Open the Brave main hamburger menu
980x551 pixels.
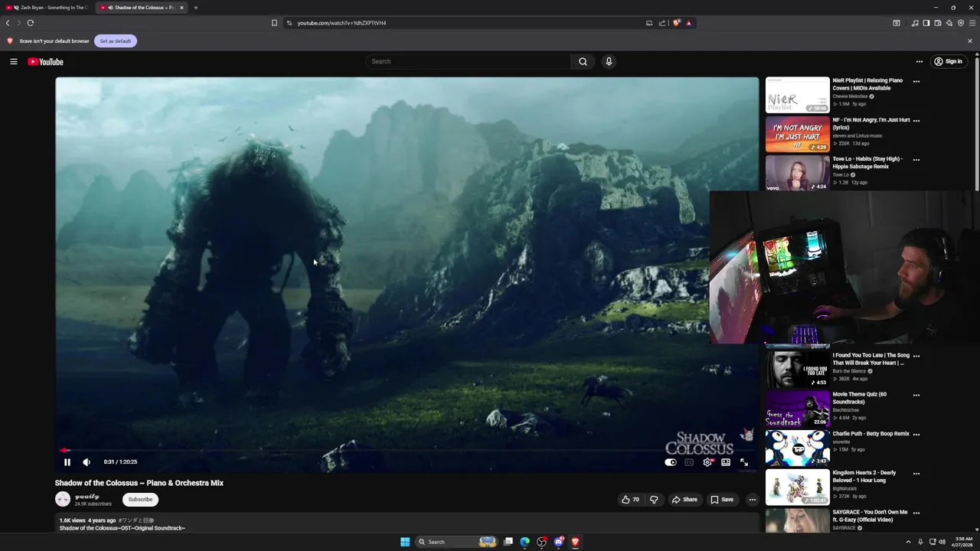coord(972,23)
